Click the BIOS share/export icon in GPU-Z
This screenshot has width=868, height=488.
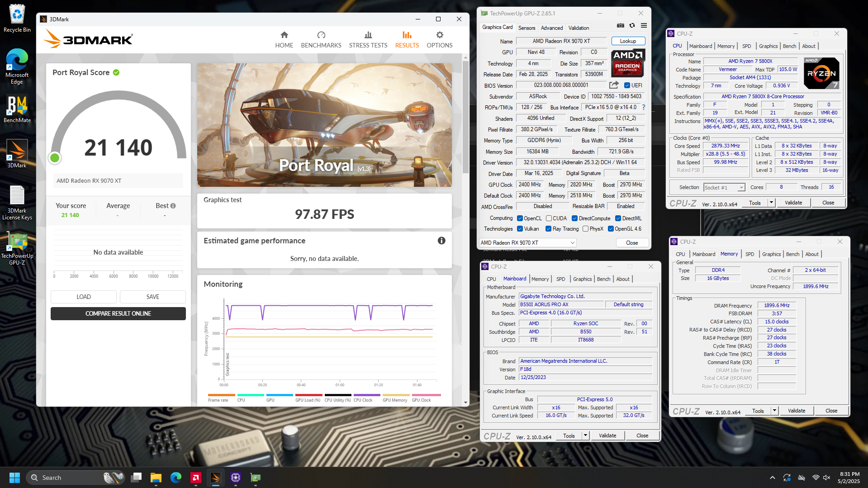tap(614, 85)
